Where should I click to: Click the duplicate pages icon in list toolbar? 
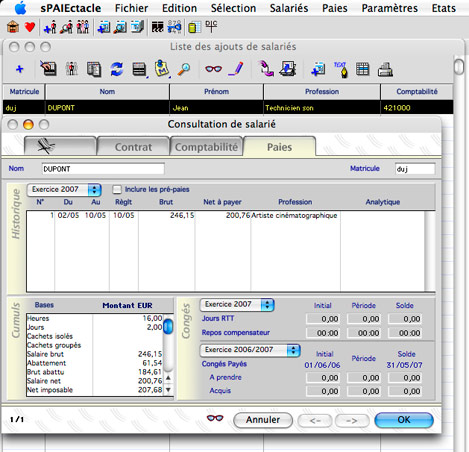(x=94, y=69)
